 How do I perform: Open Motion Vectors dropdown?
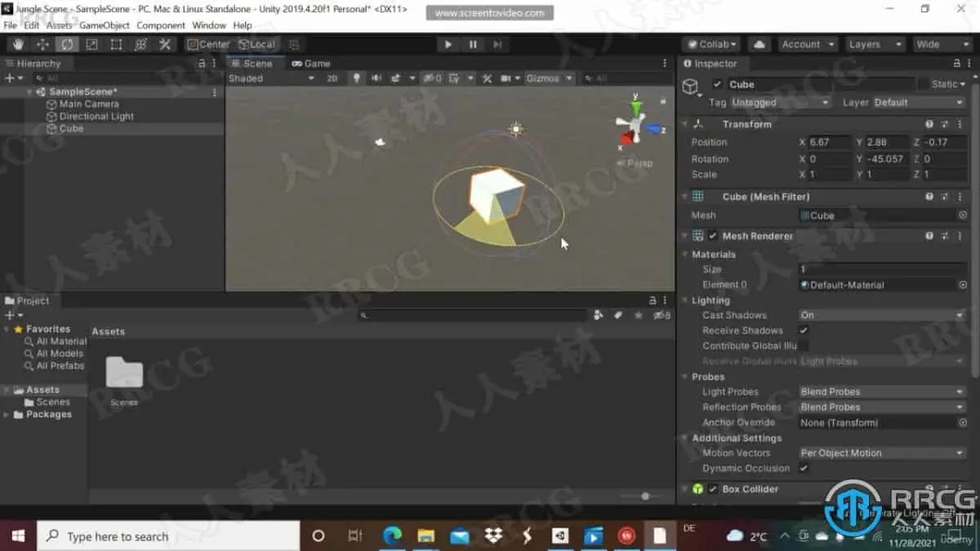883,453
